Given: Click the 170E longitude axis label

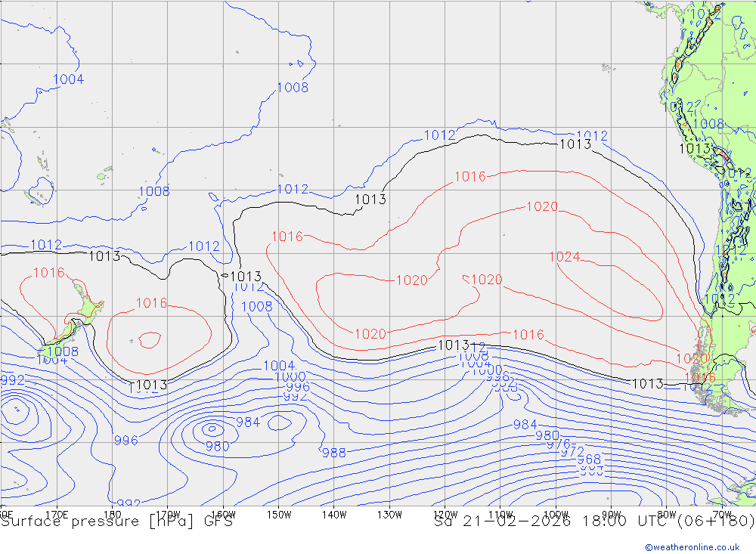Looking at the screenshot, I should pyautogui.click(x=57, y=515).
